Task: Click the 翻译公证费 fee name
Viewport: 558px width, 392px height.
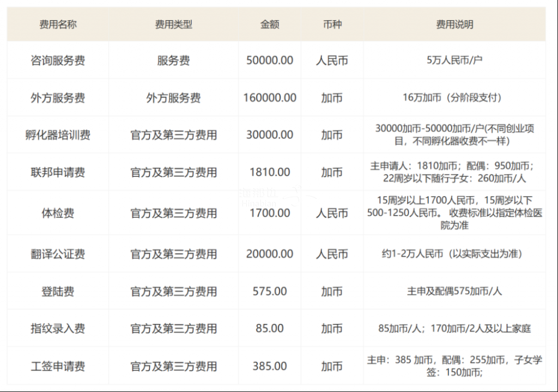Action: point(58,254)
